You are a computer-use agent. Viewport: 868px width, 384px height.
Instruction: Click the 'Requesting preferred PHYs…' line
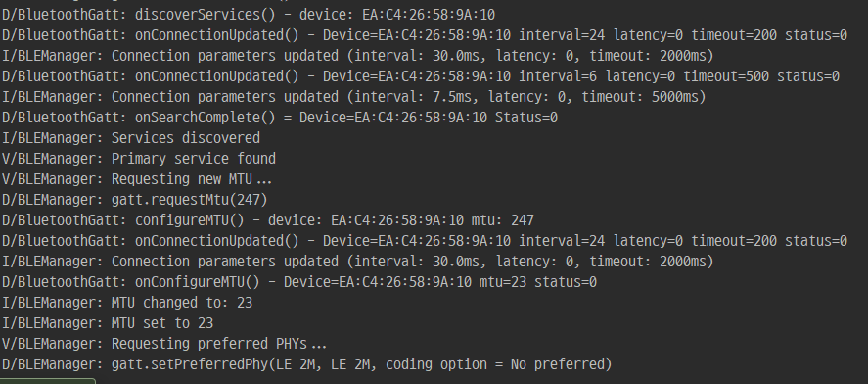[x=164, y=344]
